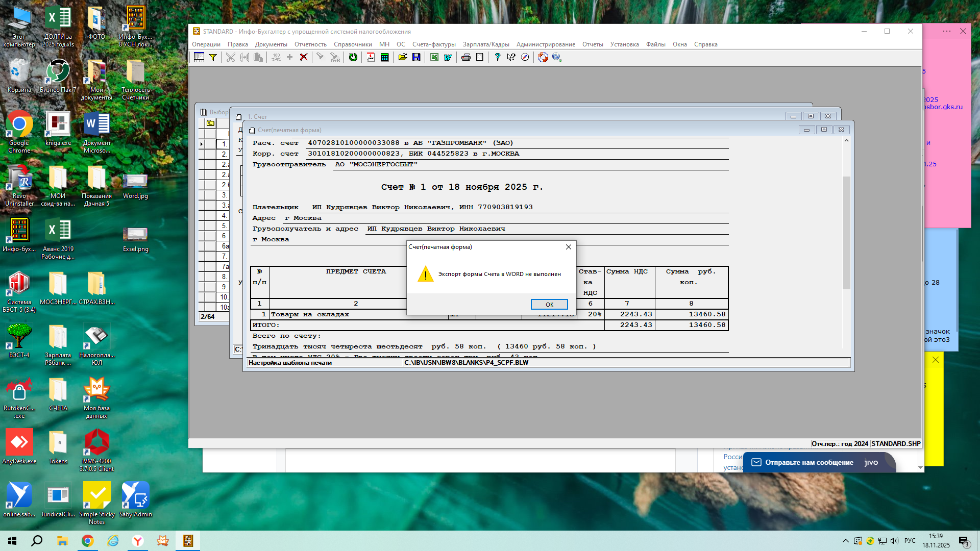Click the scroll-up arrow of invoice form
Screen dimensions: 980x551
pos(846,140)
